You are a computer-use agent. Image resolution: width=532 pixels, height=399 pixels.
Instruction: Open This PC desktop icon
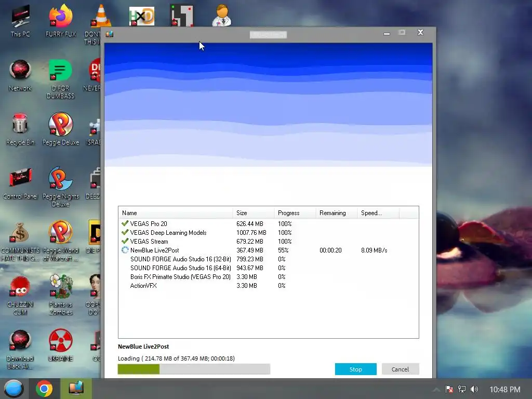coord(20,21)
